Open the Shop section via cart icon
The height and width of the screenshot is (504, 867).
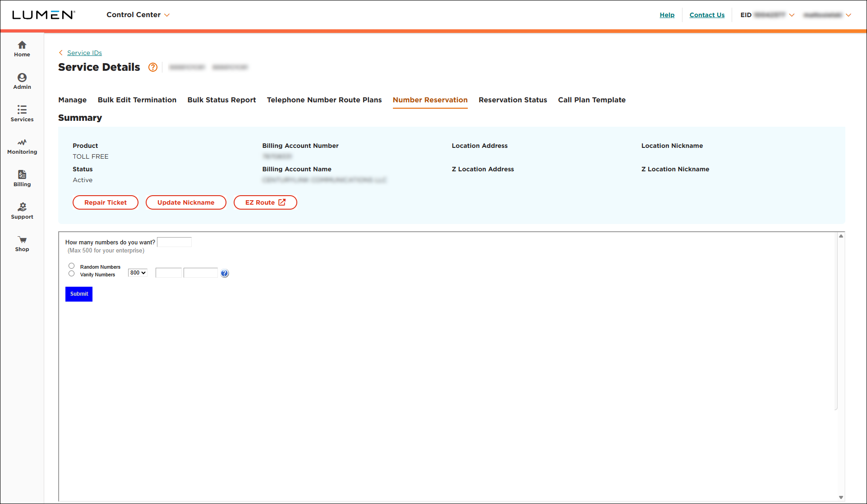[22, 242]
